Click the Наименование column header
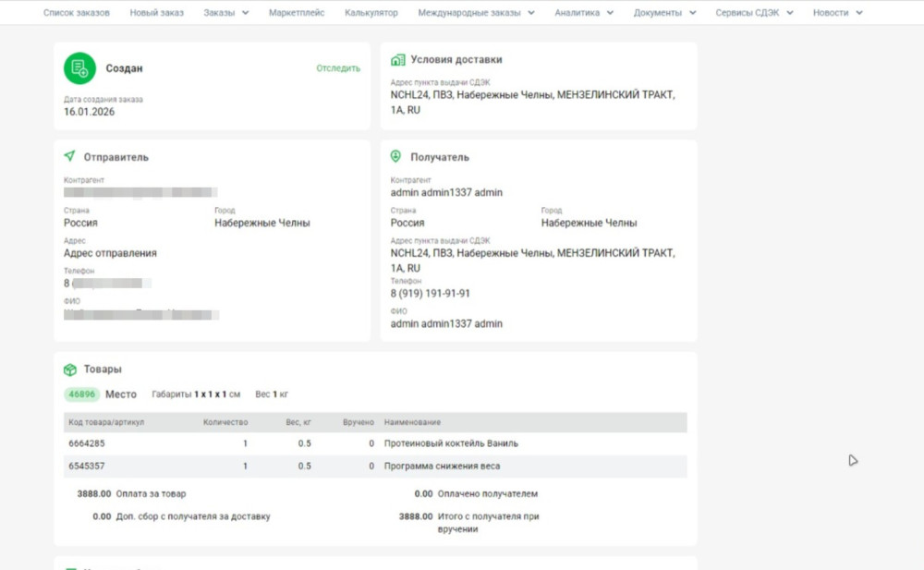The image size is (924, 570). tap(412, 422)
